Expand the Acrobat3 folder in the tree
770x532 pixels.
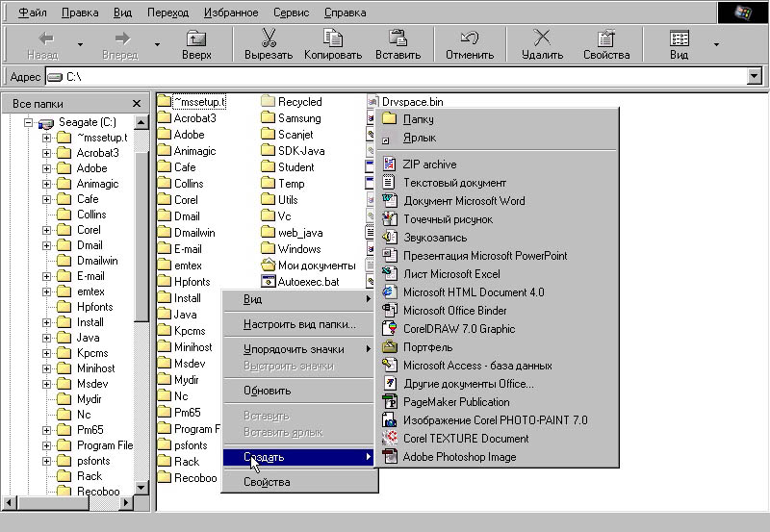(x=46, y=153)
